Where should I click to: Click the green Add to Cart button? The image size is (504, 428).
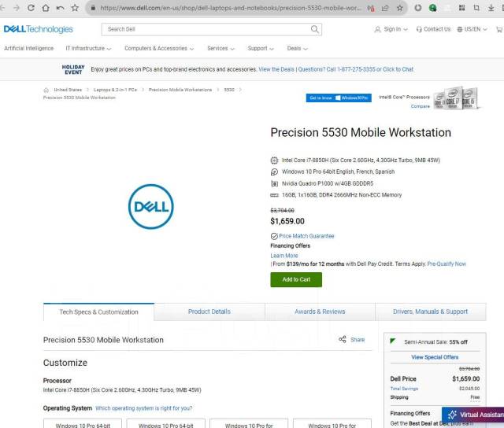pos(296,279)
